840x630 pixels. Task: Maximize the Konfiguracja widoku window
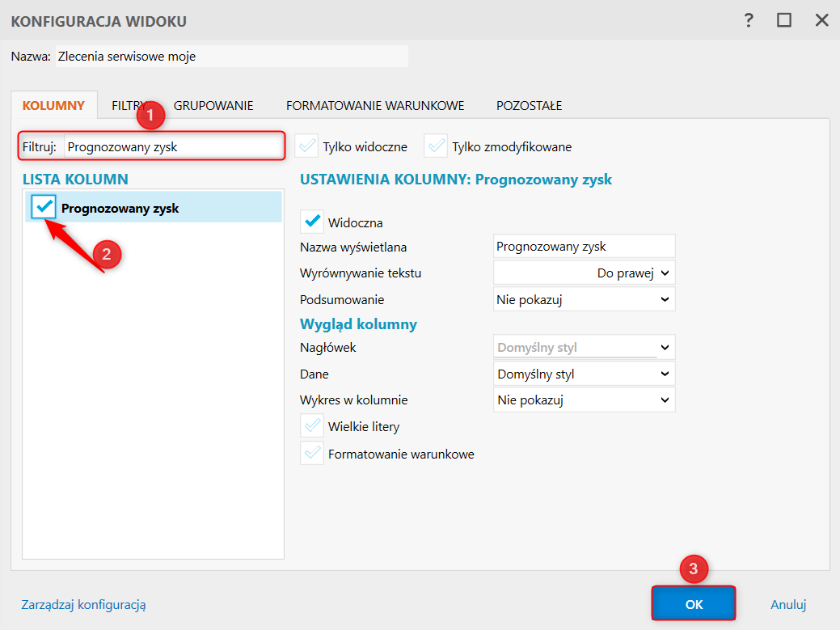(784, 20)
